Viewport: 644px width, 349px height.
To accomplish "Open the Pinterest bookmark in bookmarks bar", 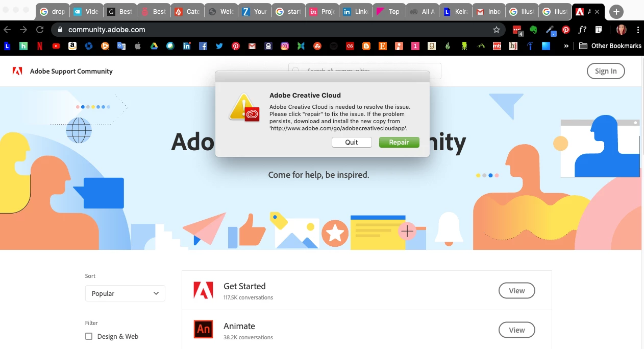I will tap(236, 46).
